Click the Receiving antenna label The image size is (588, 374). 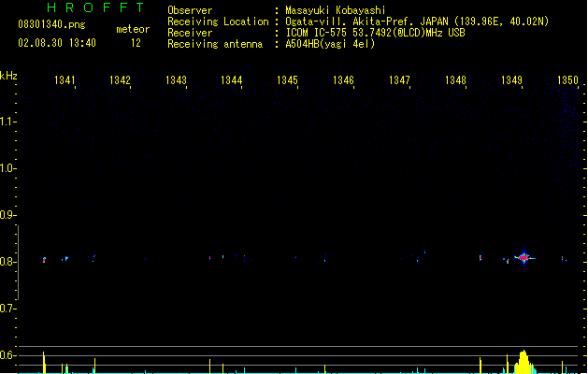pos(215,44)
